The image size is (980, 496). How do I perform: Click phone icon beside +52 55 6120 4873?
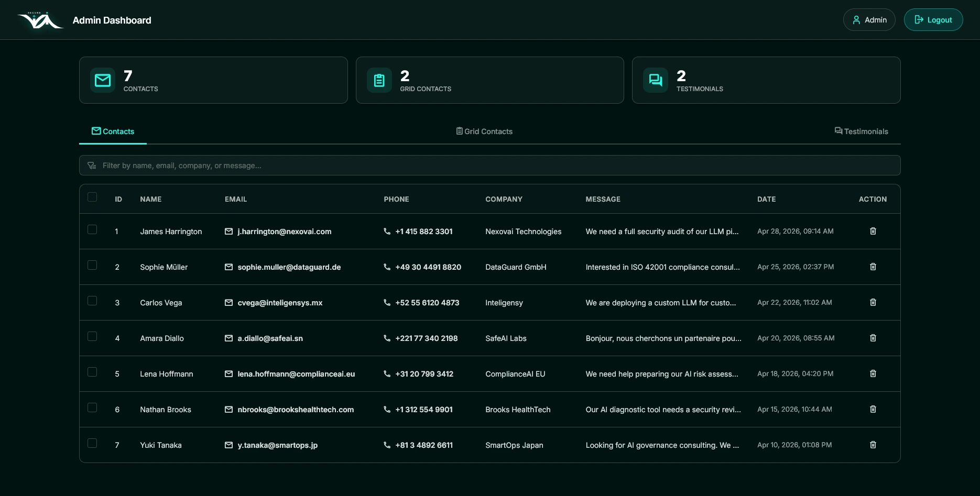[387, 303]
